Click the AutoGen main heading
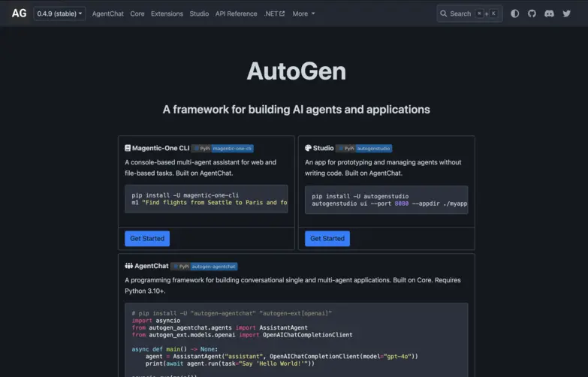 [x=296, y=71]
